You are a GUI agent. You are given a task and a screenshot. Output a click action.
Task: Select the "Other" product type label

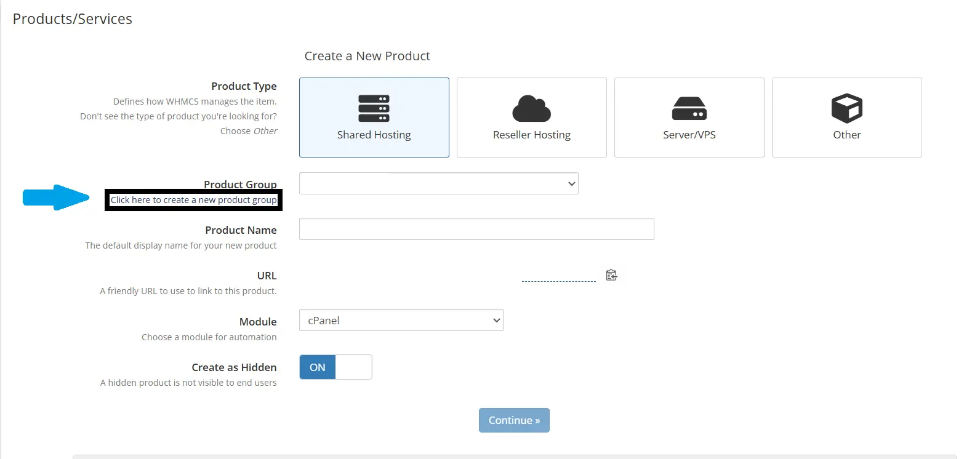coord(846,135)
